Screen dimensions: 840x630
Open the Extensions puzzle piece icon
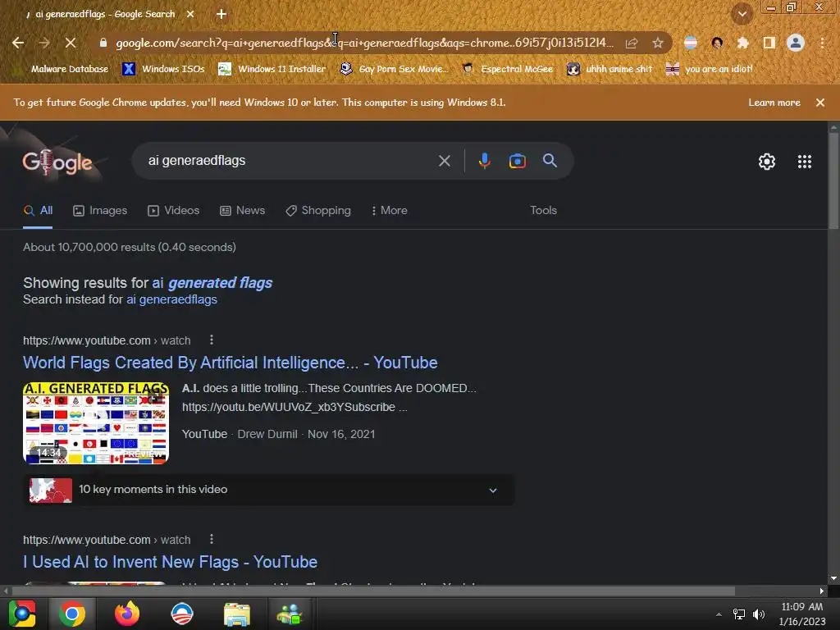[743, 43]
